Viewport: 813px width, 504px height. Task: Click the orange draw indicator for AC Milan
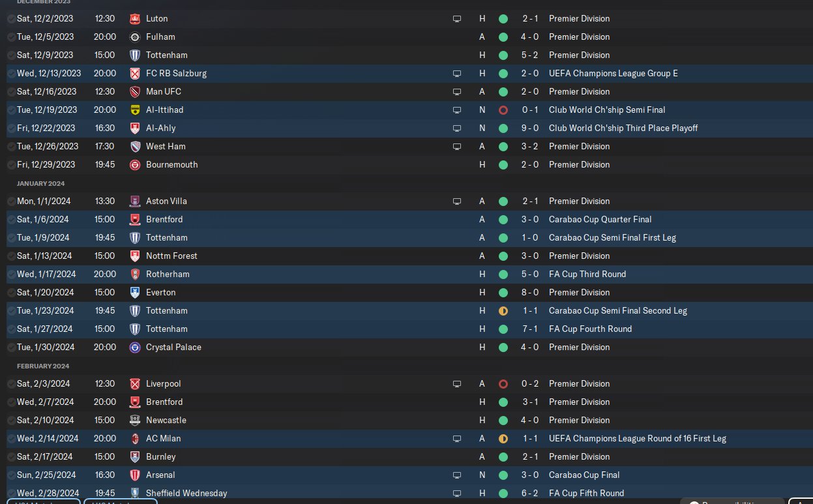(x=503, y=439)
